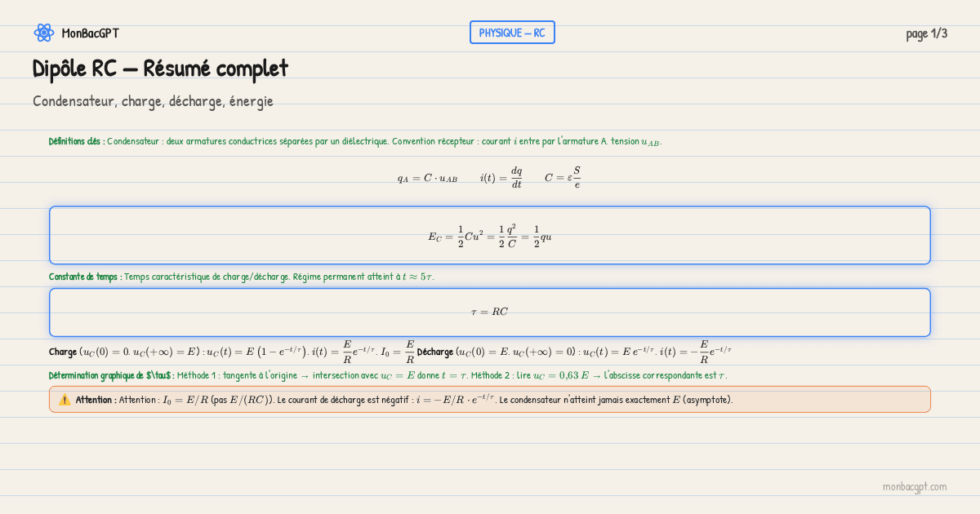Click the q_A = C·u_AB formula

pyautogui.click(x=427, y=178)
